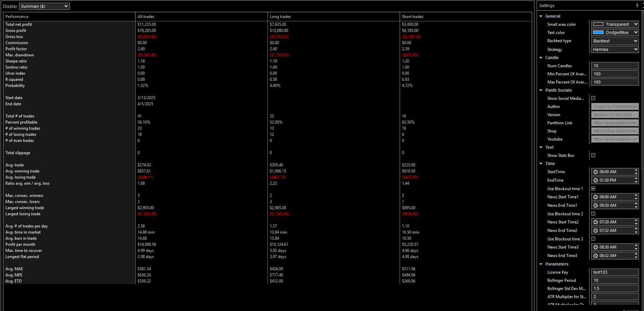The image size is (644, 311).
Task: Click the clock icon in the StartTime field
Action: point(595,172)
